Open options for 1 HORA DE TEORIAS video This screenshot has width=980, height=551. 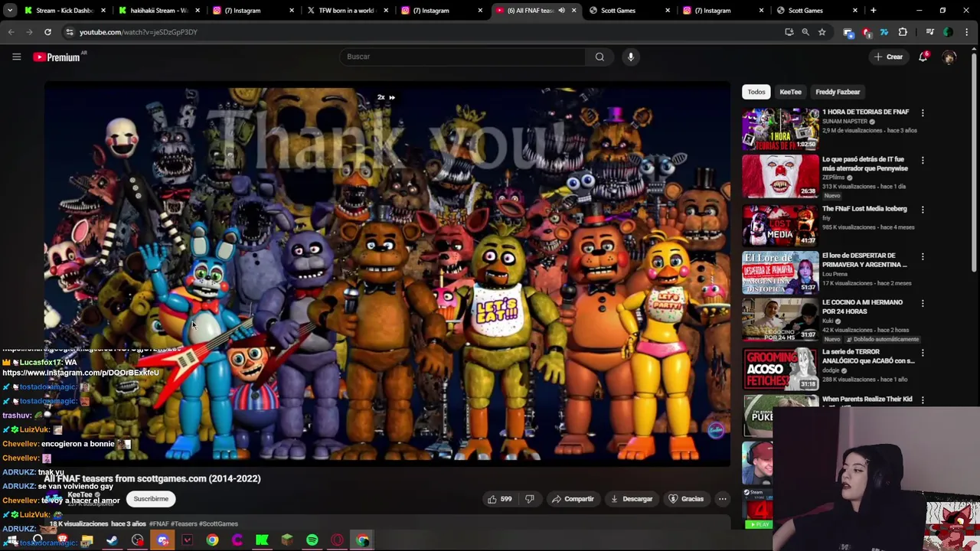pos(923,113)
